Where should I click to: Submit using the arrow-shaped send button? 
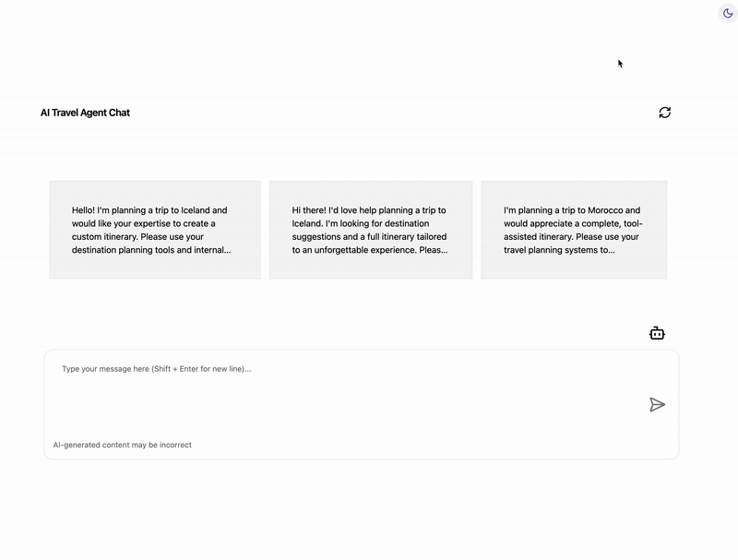click(657, 404)
